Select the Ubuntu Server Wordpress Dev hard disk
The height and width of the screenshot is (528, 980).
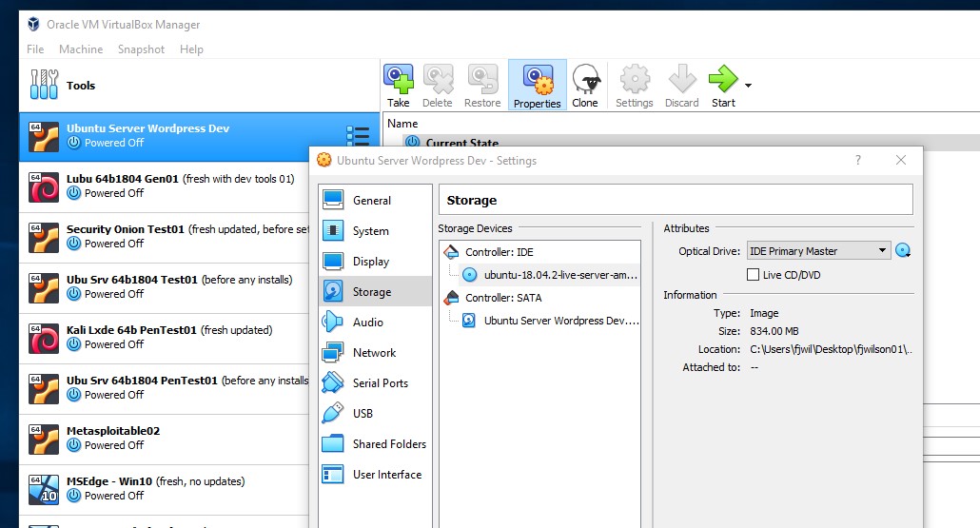tap(550, 321)
